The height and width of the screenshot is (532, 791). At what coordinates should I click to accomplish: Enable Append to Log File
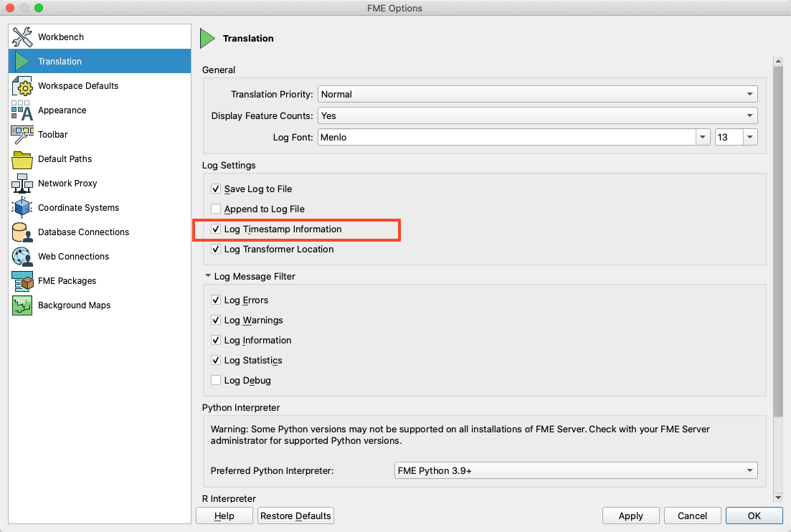pos(216,209)
